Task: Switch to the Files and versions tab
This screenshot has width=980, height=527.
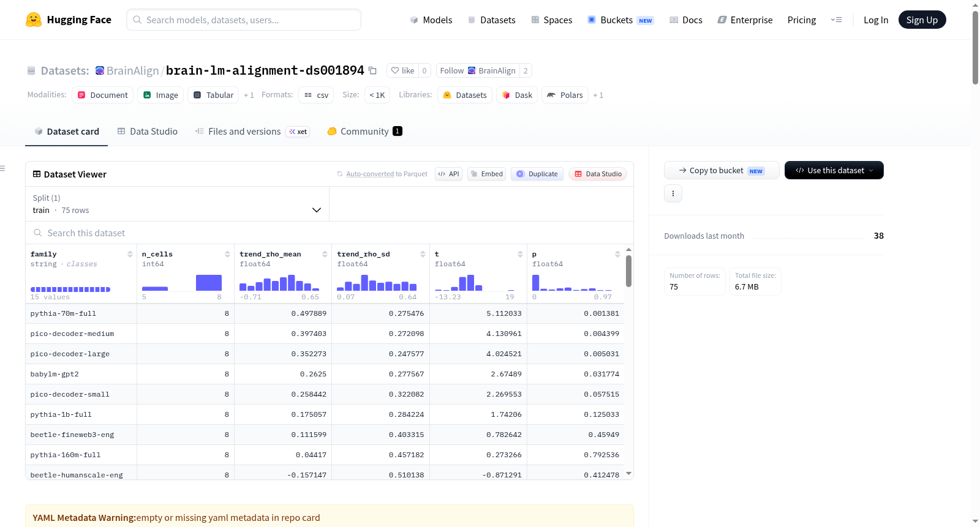Action: [252, 132]
